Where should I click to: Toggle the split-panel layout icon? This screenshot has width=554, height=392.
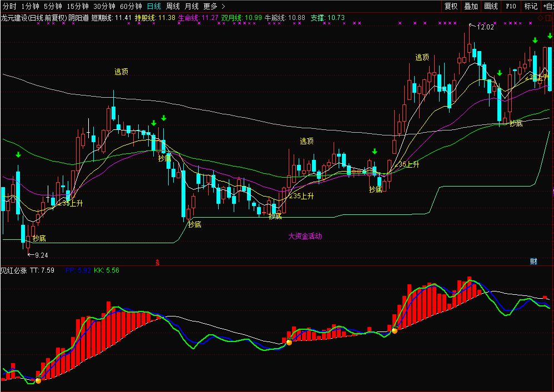(x=547, y=18)
